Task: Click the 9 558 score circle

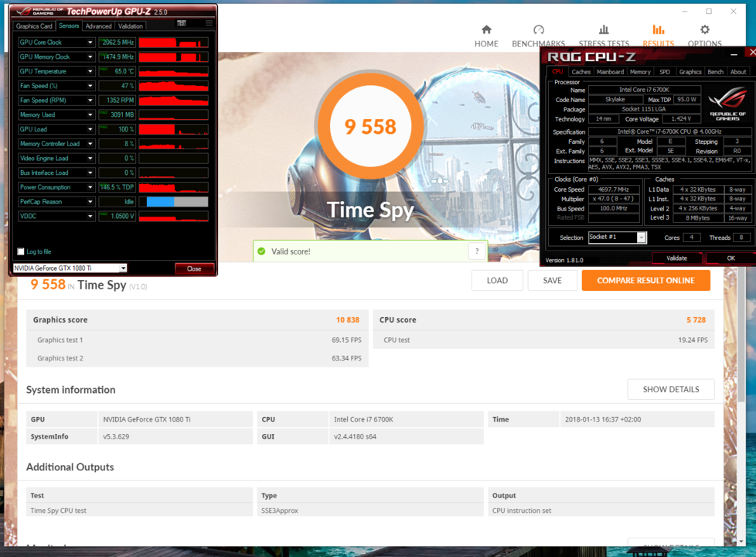Action: tap(369, 126)
